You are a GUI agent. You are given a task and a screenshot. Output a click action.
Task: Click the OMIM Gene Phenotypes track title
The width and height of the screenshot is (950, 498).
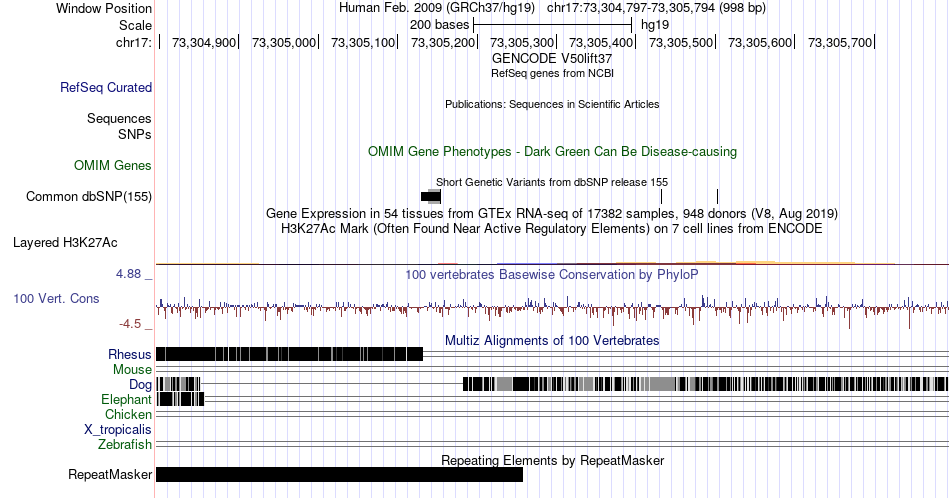(552, 151)
